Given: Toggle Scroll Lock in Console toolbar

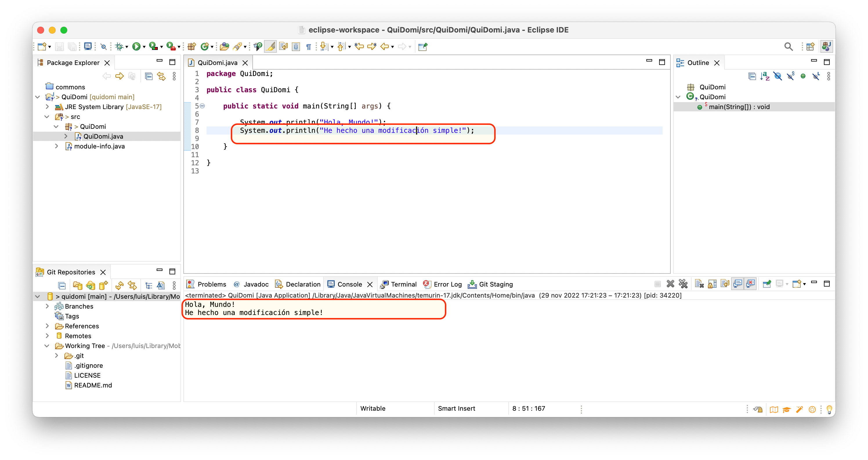Looking at the screenshot, I should point(712,284).
